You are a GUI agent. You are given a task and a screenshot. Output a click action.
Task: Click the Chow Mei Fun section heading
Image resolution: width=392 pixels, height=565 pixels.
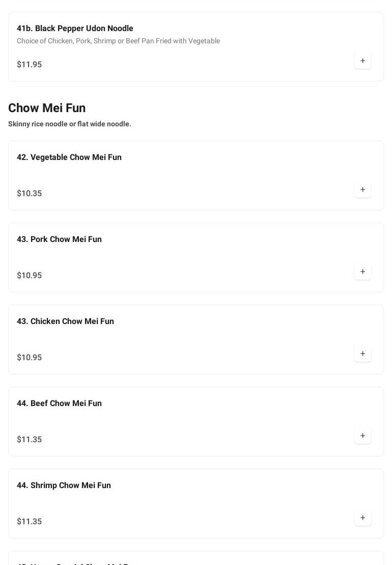[x=47, y=108]
